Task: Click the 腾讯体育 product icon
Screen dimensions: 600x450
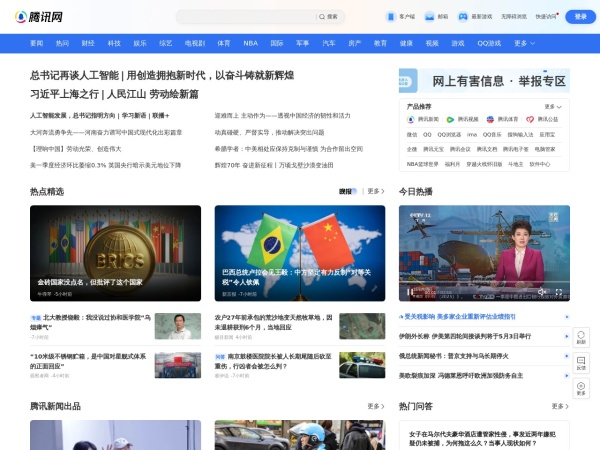Action: [490, 119]
